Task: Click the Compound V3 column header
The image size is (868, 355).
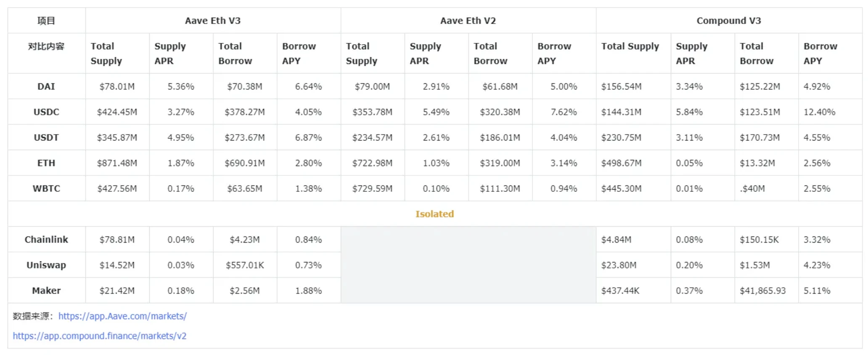Action: [x=729, y=21]
